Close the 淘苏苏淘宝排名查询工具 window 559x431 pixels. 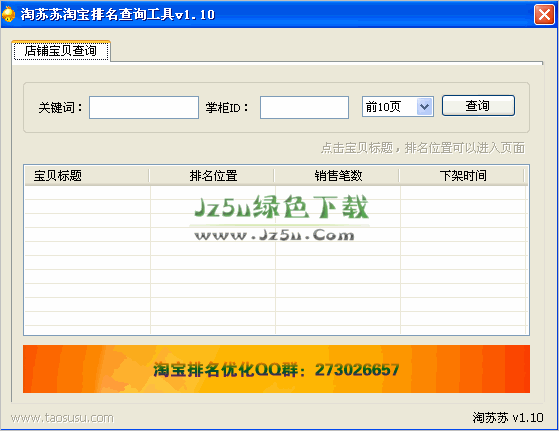click(544, 15)
